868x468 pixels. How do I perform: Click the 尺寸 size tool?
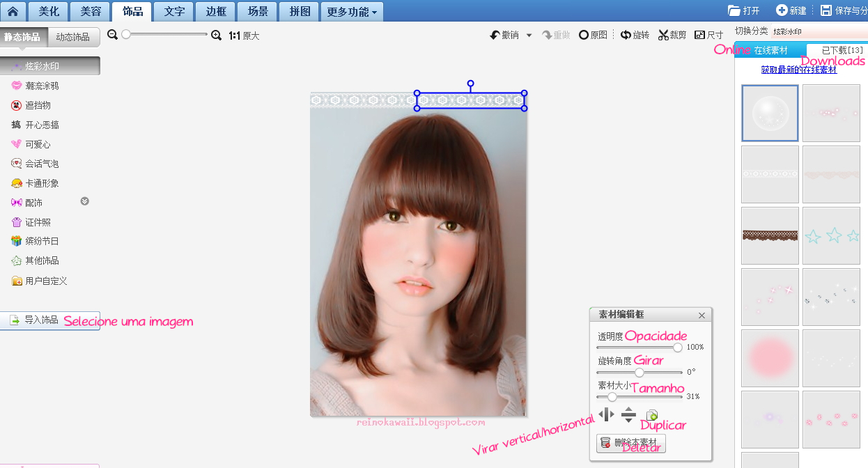(x=709, y=35)
